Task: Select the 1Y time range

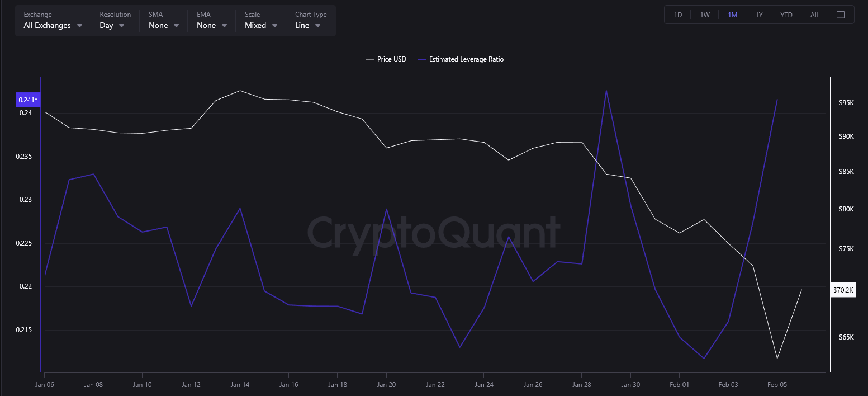Action: (x=759, y=15)
